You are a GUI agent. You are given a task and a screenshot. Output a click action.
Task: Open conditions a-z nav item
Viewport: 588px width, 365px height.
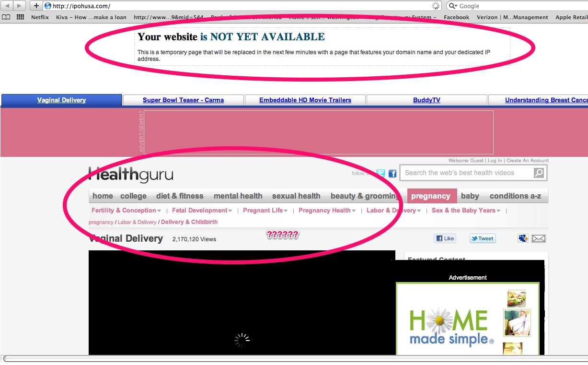tap(516, 196)
